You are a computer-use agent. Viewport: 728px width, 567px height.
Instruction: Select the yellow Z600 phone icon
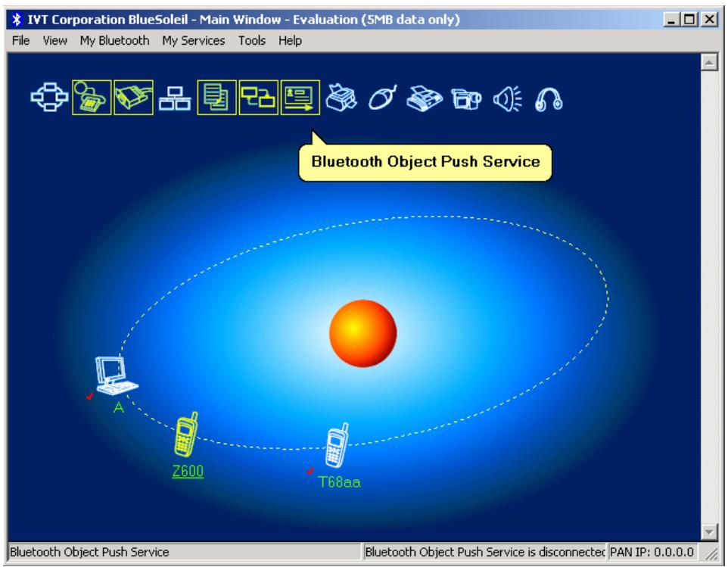pyautogui.click(x=186, y=435)
